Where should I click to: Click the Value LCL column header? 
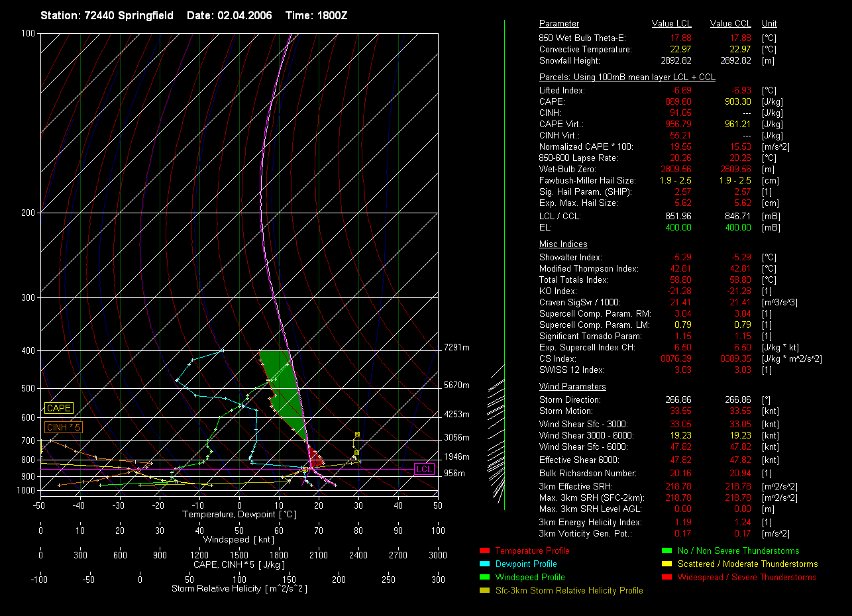point(672,24)
